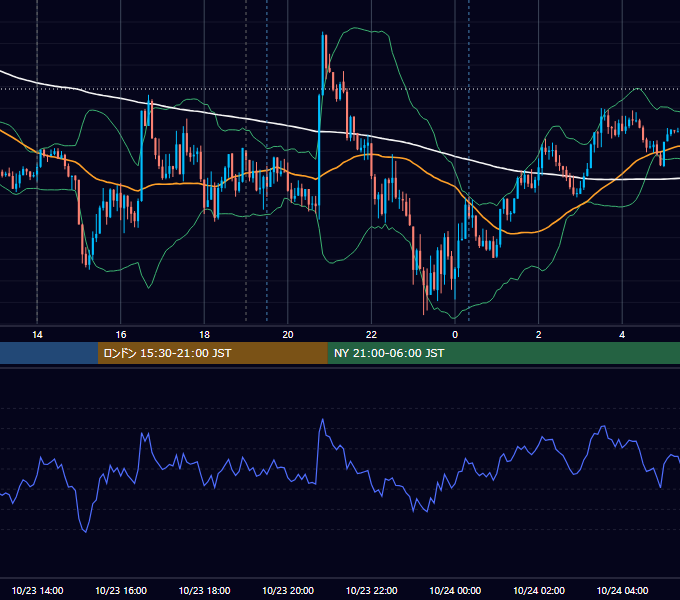Click the 14 hour axis label
The image size is (680, 600).
pyautogui.click(x=37, y=335)
